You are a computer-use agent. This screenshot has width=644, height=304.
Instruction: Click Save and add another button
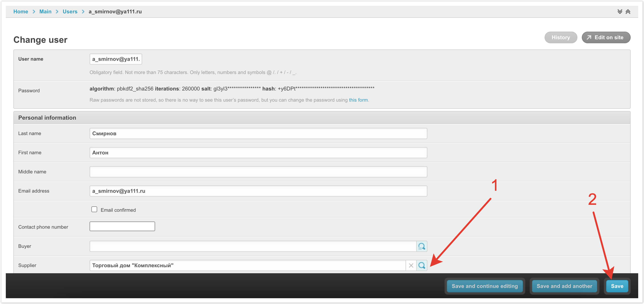(564, 286)
